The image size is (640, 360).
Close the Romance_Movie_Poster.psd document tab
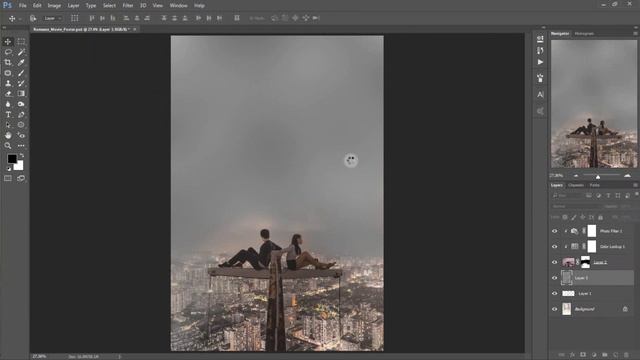point(135,29)
